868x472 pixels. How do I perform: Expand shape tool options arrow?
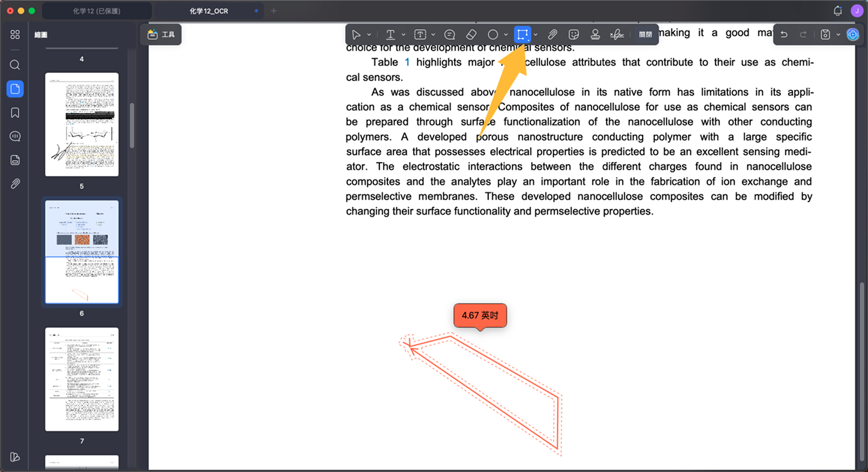pos(506,34)
